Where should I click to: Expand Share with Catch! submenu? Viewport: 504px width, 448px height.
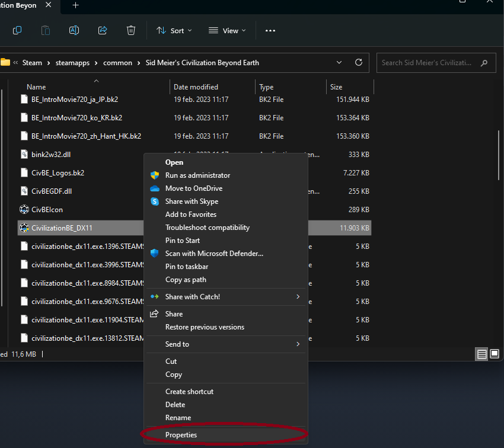tap(226, 296)
